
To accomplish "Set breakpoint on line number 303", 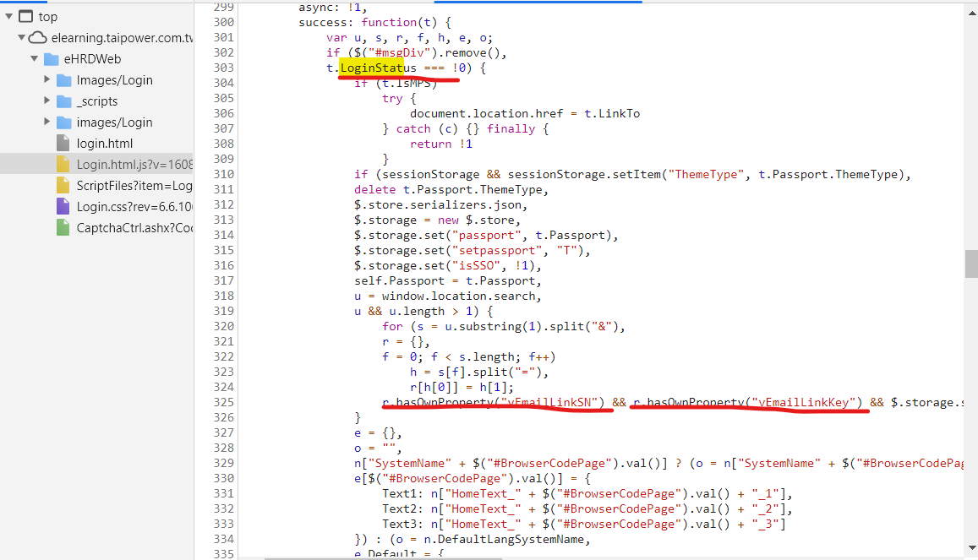I will pyautogui.click(x=223, y=68).
